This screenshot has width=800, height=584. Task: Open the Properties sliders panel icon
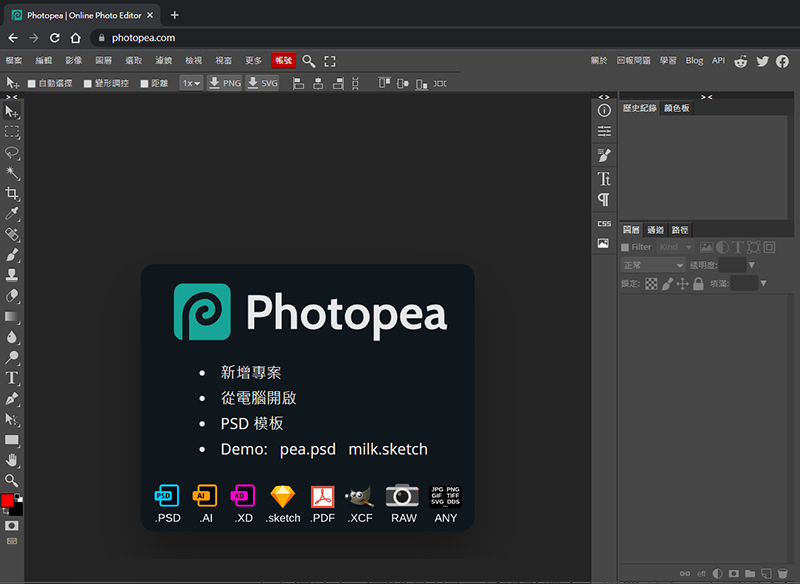tap(604, 131)
